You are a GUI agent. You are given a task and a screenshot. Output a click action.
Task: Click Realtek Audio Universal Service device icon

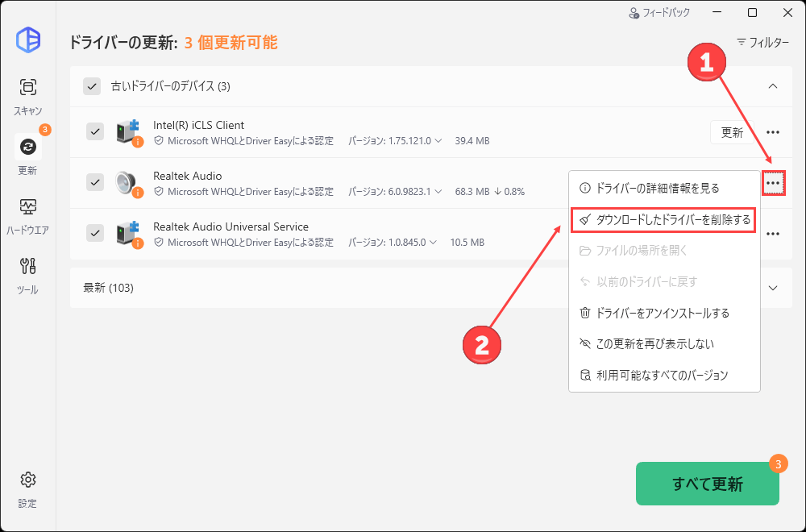(128, 234)
